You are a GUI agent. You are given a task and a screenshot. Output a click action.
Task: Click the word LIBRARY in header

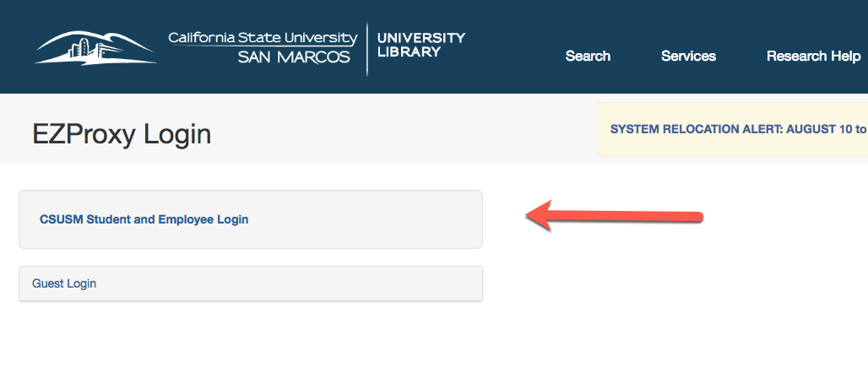pos(409,52)
